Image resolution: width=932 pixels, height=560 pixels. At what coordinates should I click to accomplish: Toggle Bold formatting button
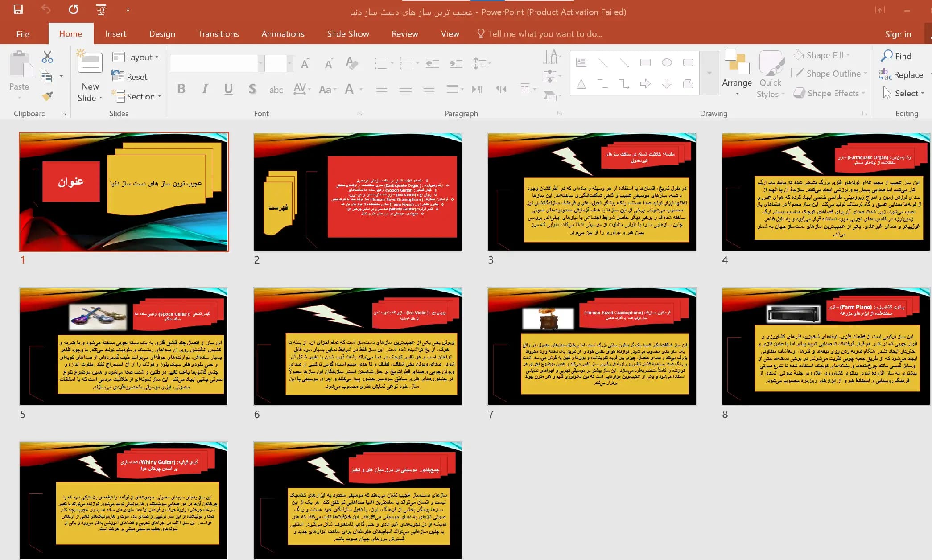tap(181, 89)
